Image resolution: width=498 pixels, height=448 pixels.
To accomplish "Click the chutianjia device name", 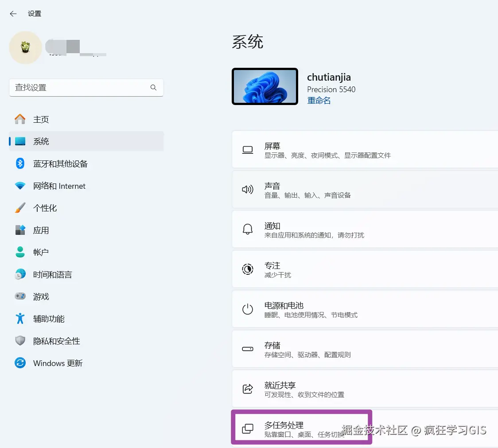I will pyautogui.click(x=329, y=77).
